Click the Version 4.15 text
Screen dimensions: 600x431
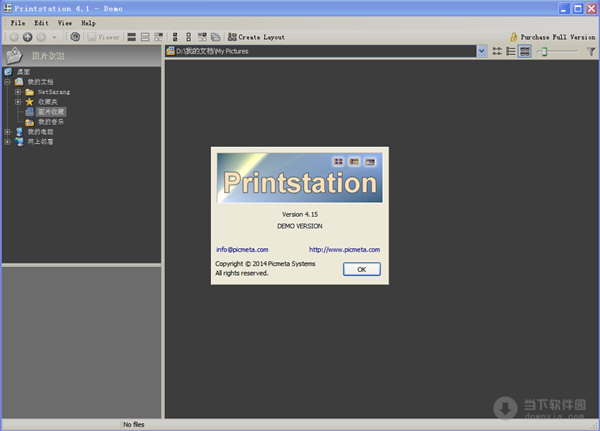pyautogui.click(x=300, y=214)
